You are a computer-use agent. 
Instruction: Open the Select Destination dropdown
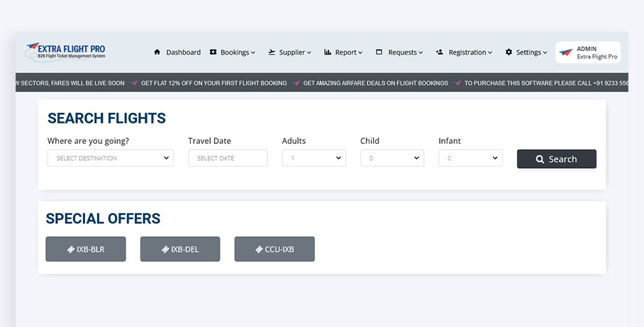coord(110,158)
